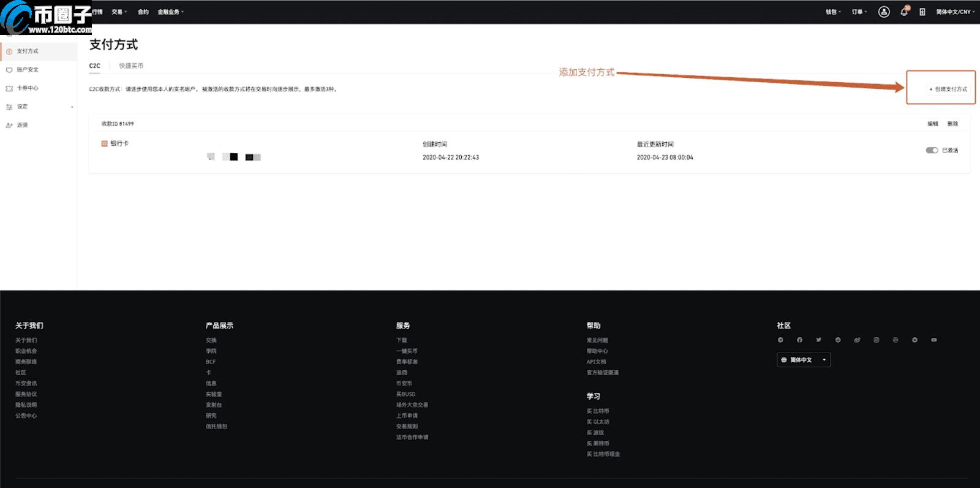Open the 买BUSD footer link

click(x=405, y=394)
